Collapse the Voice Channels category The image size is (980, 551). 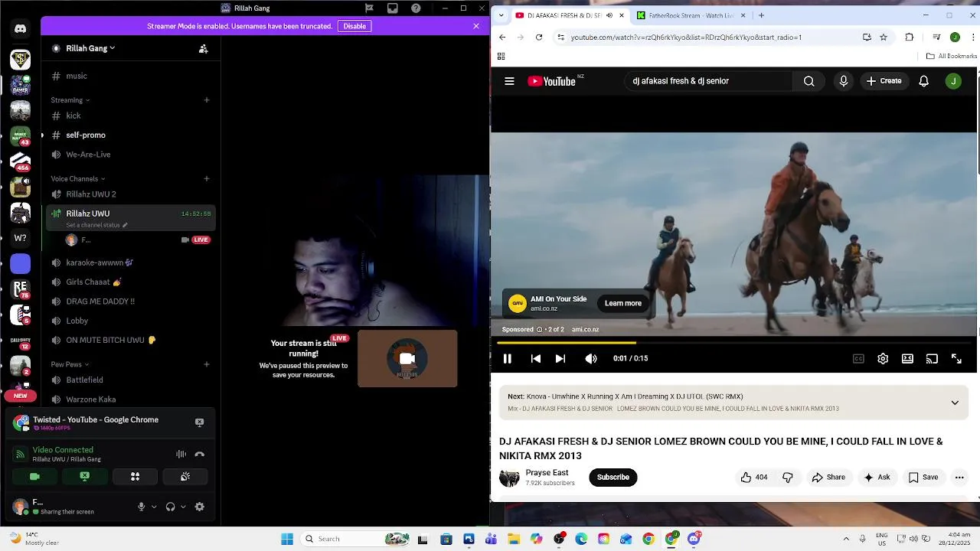pyautogui.click(x=78, y=179)
